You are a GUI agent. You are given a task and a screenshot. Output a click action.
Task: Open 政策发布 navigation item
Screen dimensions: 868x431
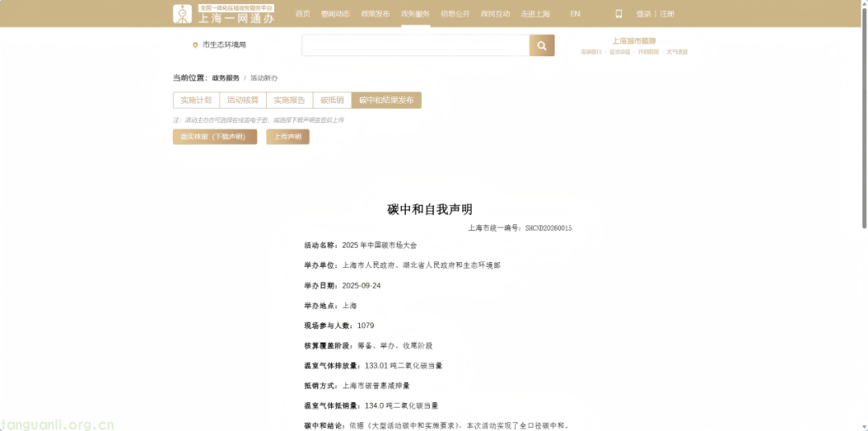(375, 14)
